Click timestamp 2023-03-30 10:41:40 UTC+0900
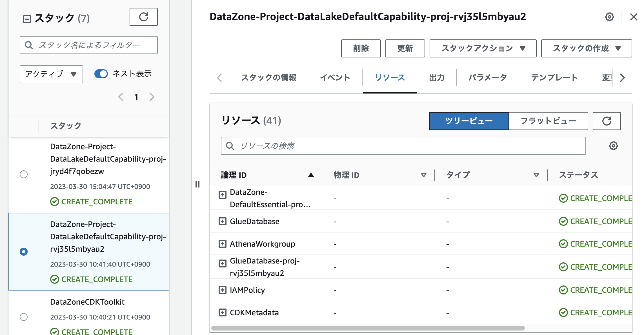The width and height of the screenshot is (644, 335). (x=100, y=264)
